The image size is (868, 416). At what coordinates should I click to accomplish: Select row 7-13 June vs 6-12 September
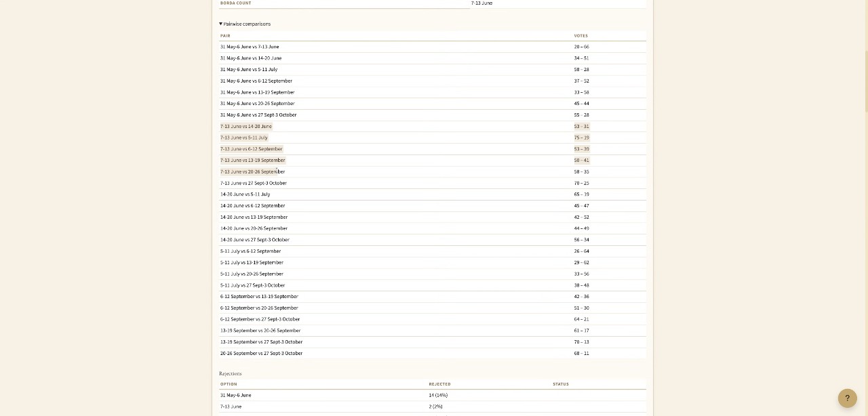pyautogui.click(x=433, y=149)
